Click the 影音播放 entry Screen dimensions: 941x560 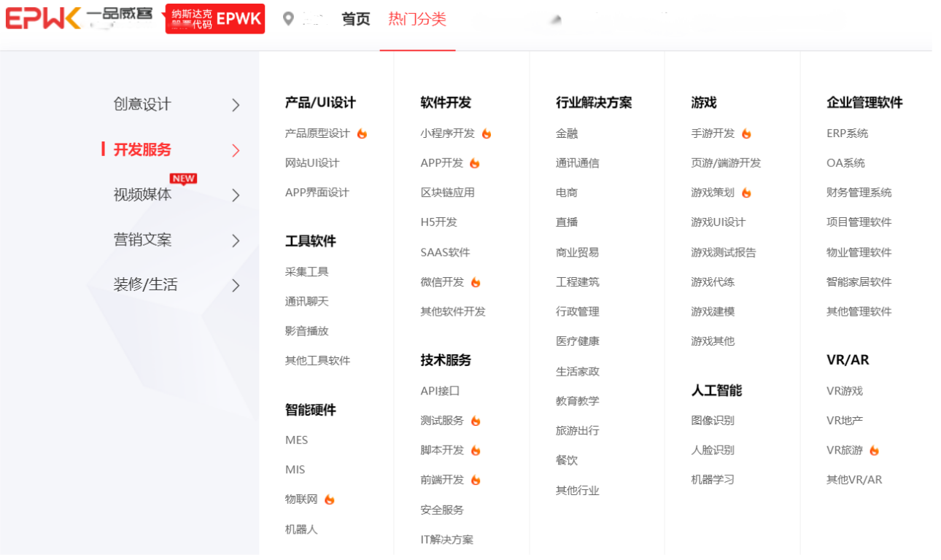pos(307,331)
